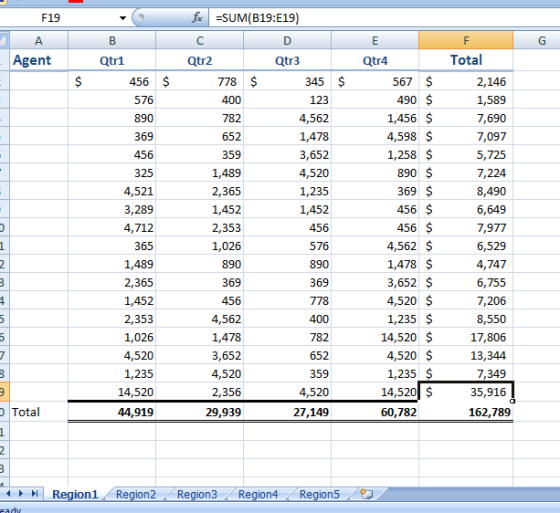This screenshot has height=513, width=560.
Task: Select active cell showing 35,916
Action: coord(466,392)
